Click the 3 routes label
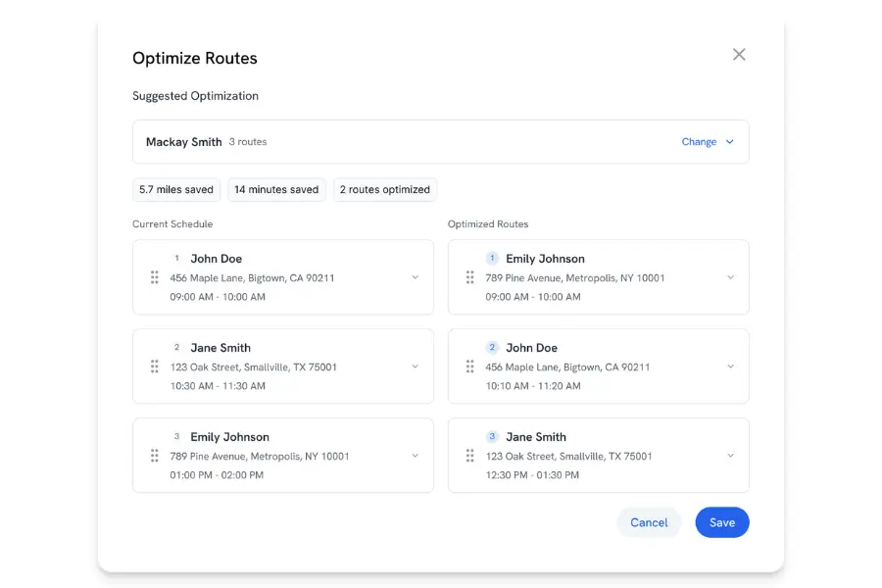The image size is (882, 588). tap(248, 142)
